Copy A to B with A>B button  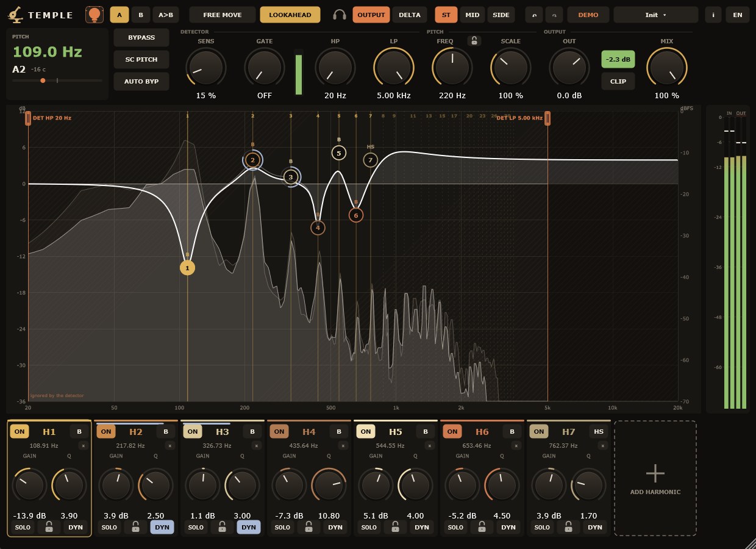[166, 15]
